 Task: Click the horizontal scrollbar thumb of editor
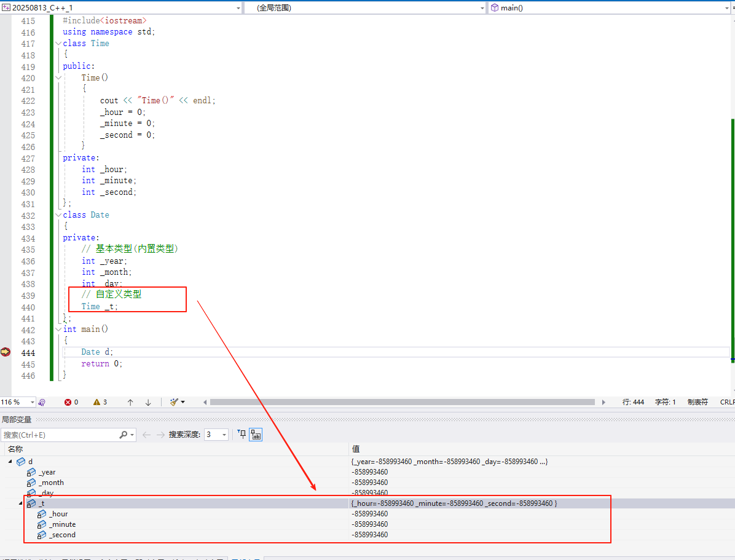point(402,402)
